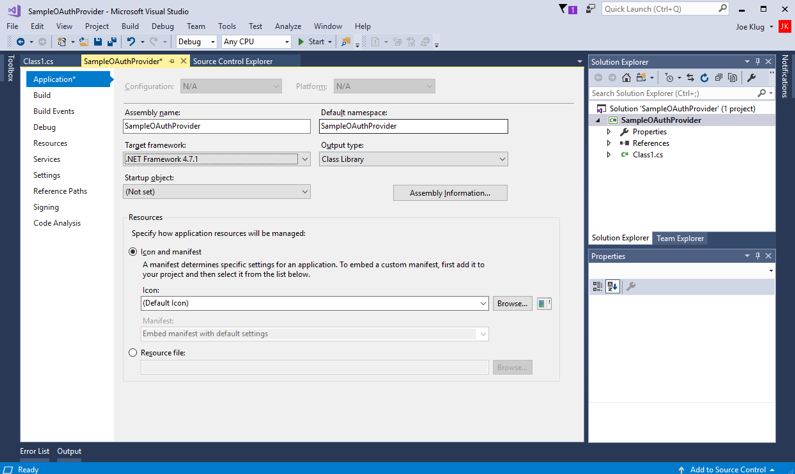Save the current file via toolbar
The image size is (795, 474).
pyautogui.click(x=98, y=42)
